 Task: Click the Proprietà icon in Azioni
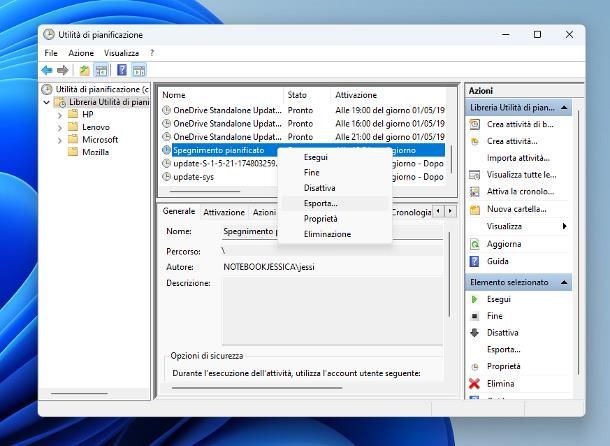click(475, 367)
